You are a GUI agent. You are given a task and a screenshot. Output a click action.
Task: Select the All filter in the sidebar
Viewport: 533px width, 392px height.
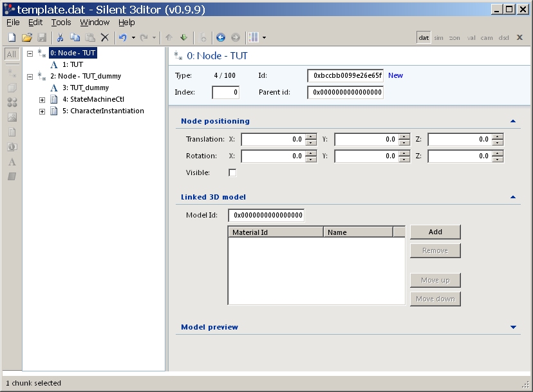pos(12,54)
